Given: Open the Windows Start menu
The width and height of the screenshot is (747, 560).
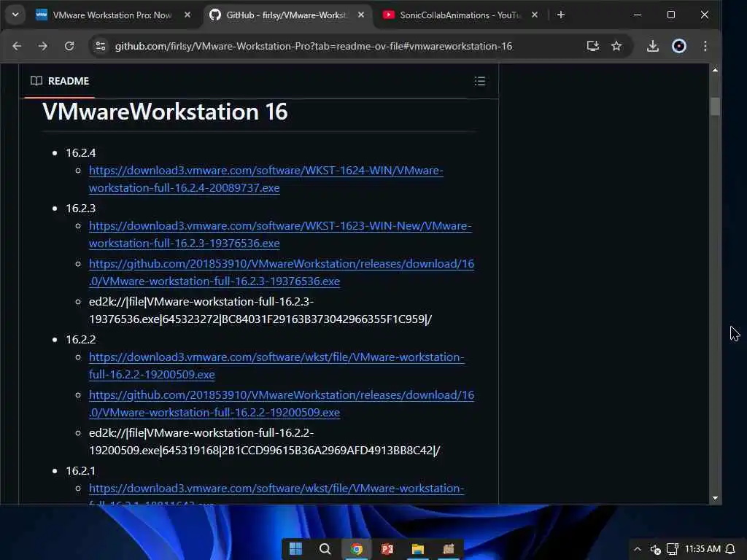Looking at the screenshot, I should (295, 549).
